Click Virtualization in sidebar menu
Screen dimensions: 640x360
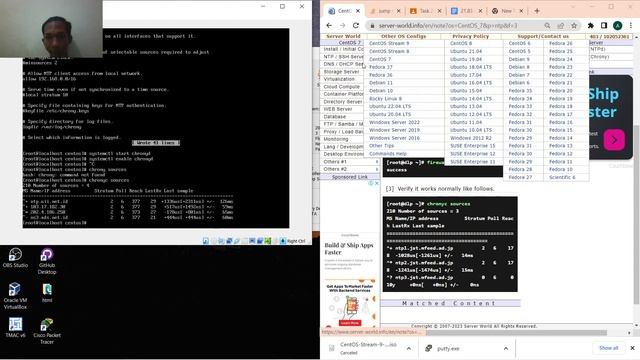(339, 79)
